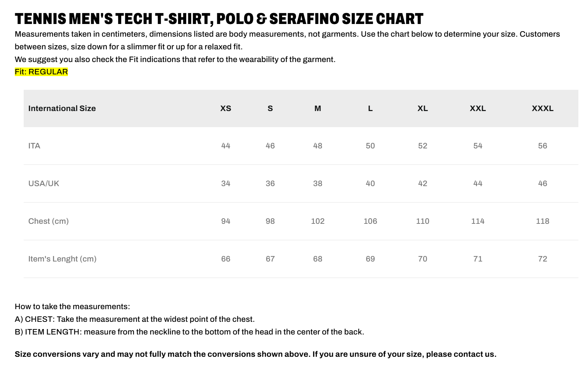Click the highlighted Fit: REGULAR text
Image resolution: width=588 pixels, height=365 pixels.
(41, 72)
